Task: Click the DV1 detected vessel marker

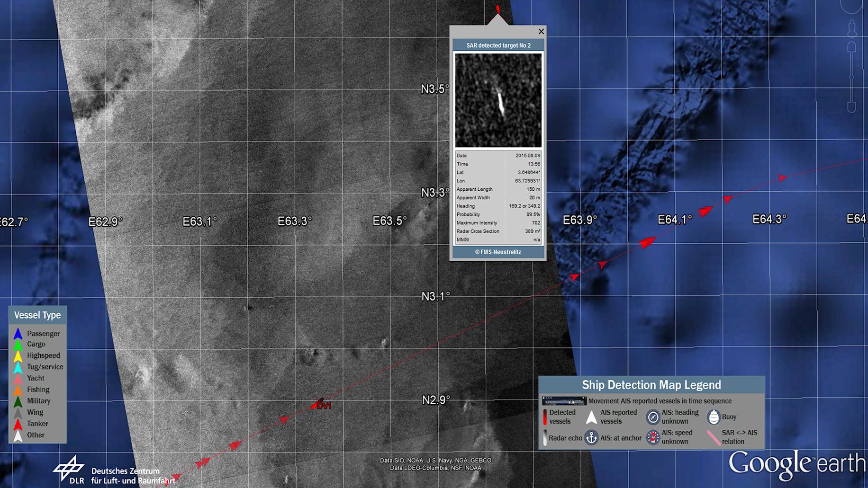Action: (x=318, y=404)
